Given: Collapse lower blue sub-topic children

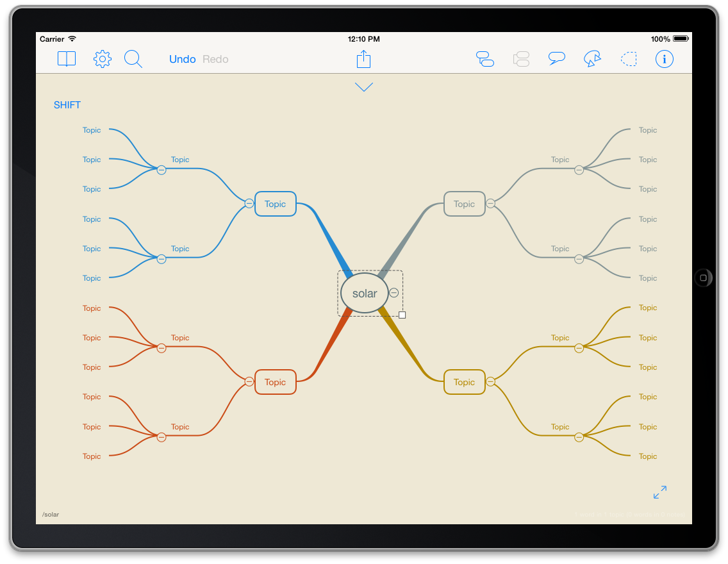Looking at the screenshot, I should point(161,259).
